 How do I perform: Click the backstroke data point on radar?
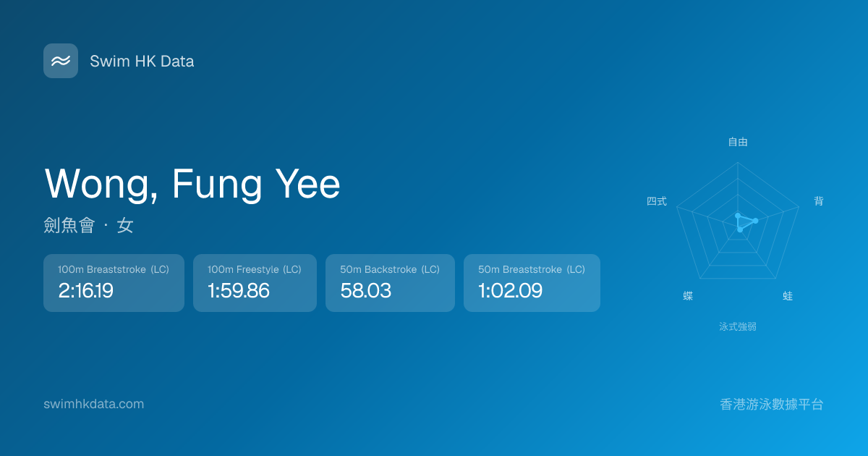coord(755,221)
